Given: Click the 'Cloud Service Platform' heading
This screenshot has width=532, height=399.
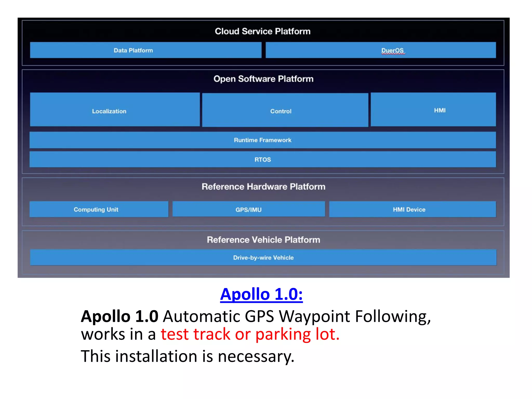Looking at the screenshot, I should click(x=263, y=31).
